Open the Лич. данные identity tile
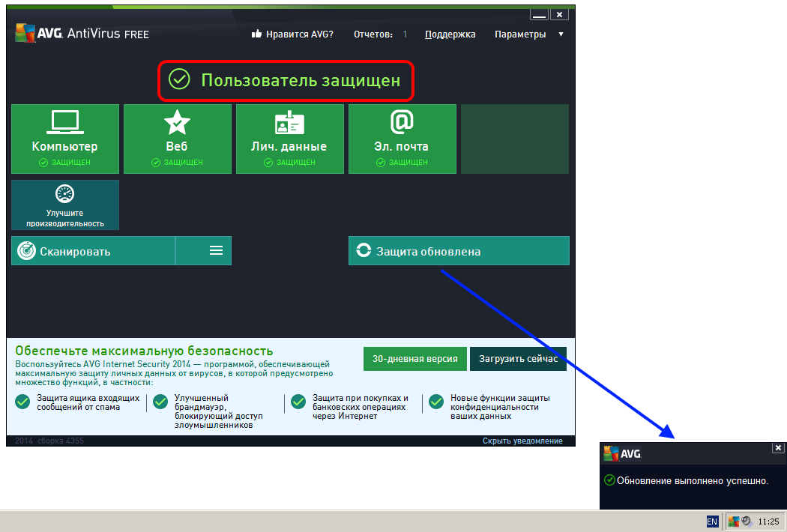 (289, 139)
